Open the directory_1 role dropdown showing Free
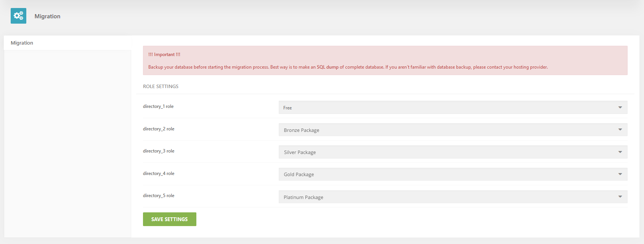The height and width of the screenshot is (244, 644). pos(453,108)
